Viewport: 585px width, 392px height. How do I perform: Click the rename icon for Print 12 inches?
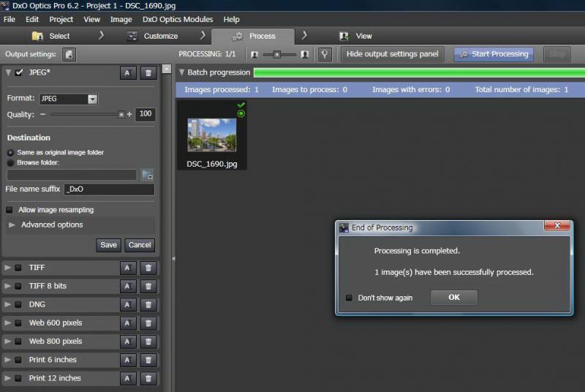127,378
